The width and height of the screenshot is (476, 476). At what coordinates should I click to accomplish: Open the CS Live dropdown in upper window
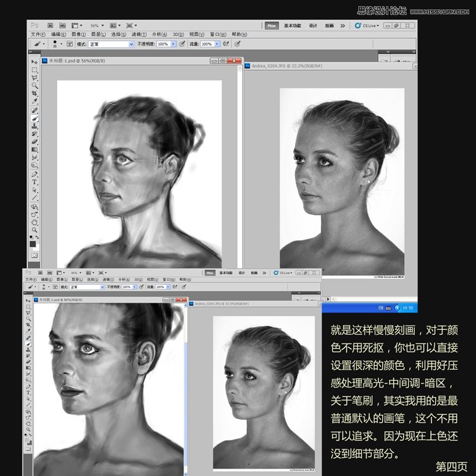click(367, 26)
